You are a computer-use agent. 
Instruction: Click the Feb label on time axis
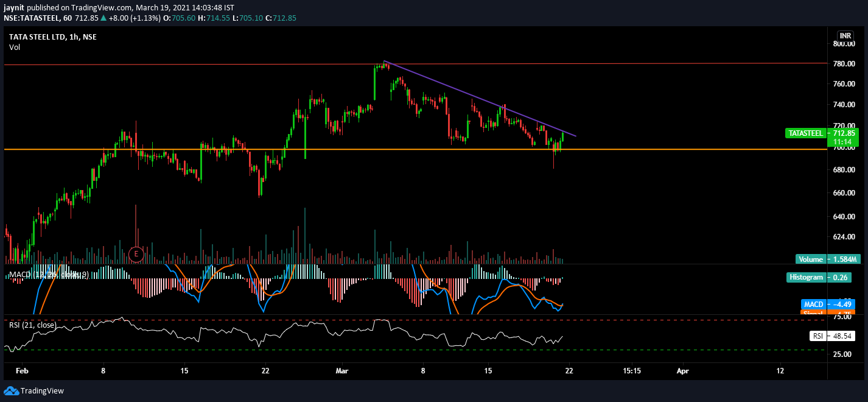pos(22,370)
